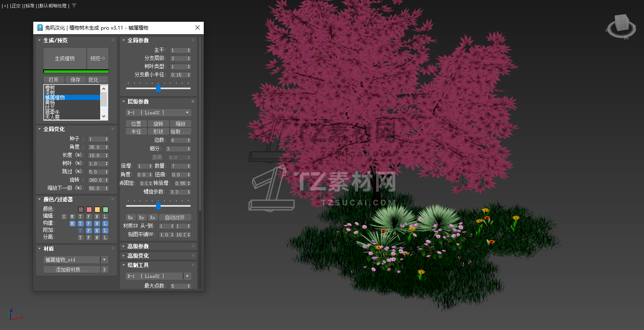Click the 种子 value field
The height and width of the screenshot is (330, 644).
point(97,139)
